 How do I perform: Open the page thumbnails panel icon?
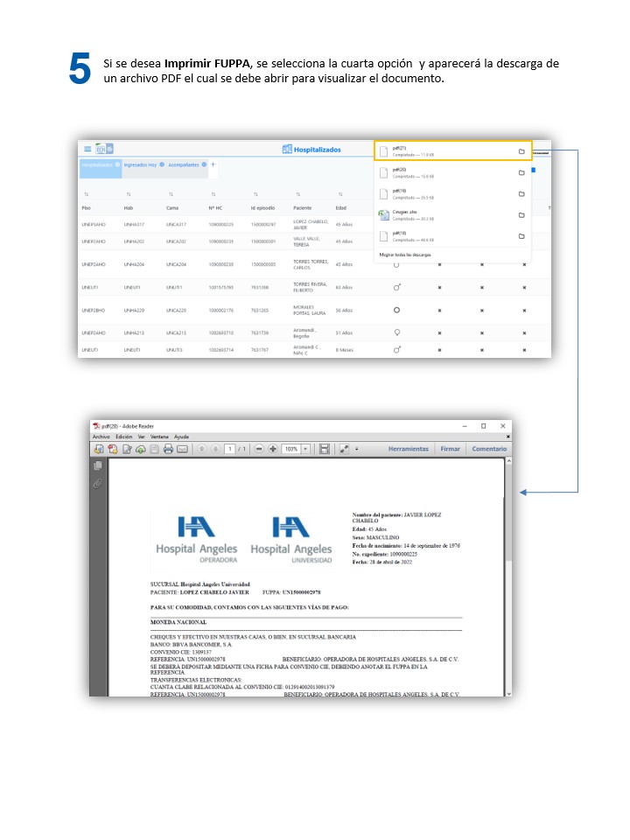[98, 466]
